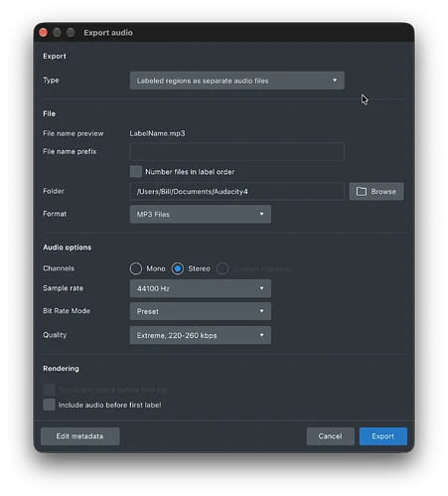Screen dimensions: 448x496
Task: Open the Sample rate dropdown
Action: point(201,288)
